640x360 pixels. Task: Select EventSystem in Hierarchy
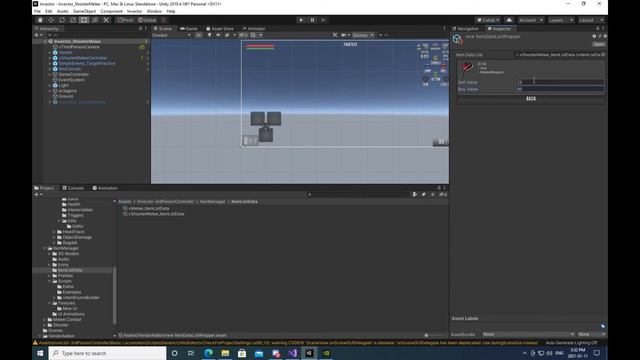pyautogui.click(x=72, y=80)
